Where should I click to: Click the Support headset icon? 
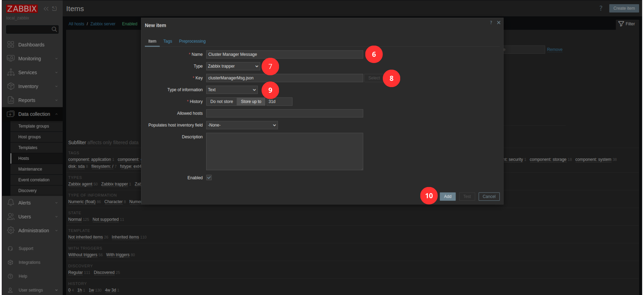(10, 249)
